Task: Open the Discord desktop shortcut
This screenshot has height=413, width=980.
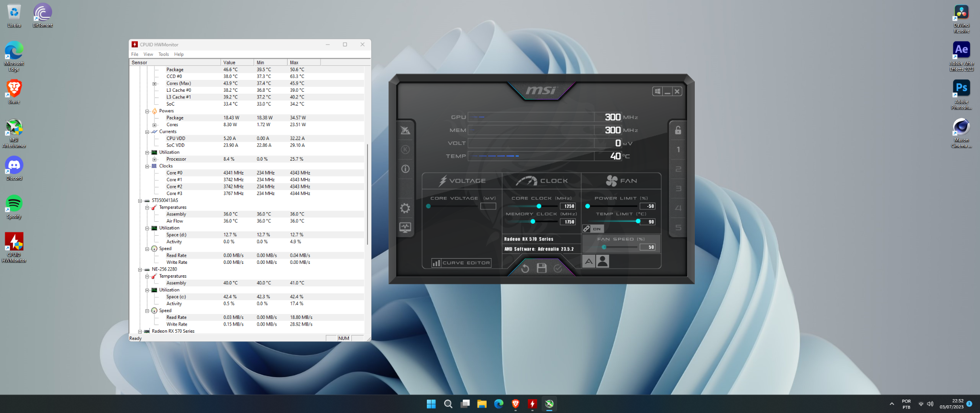Action: coord(14,168)
